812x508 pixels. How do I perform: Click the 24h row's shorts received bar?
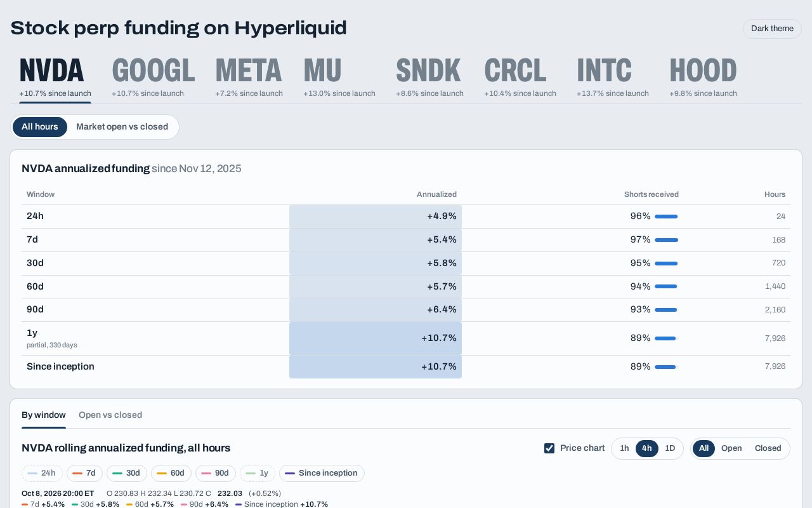point(666,217)
